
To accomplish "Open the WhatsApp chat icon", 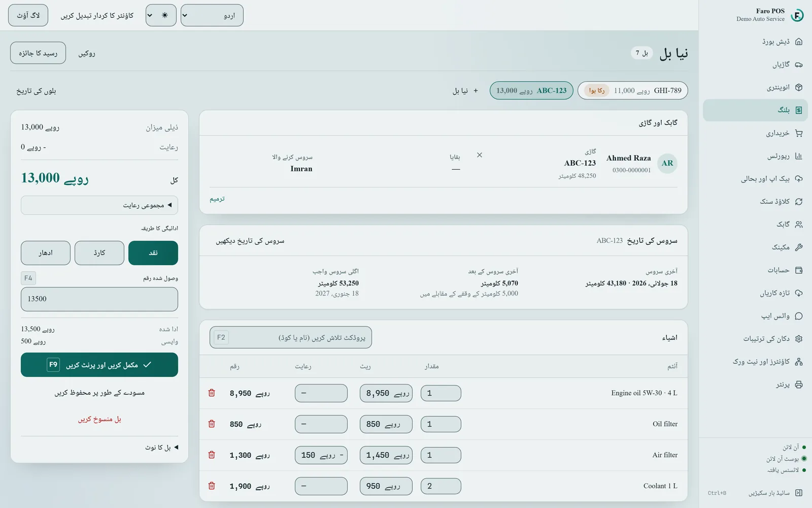I will pyautogui.click(x=799, y=316).
